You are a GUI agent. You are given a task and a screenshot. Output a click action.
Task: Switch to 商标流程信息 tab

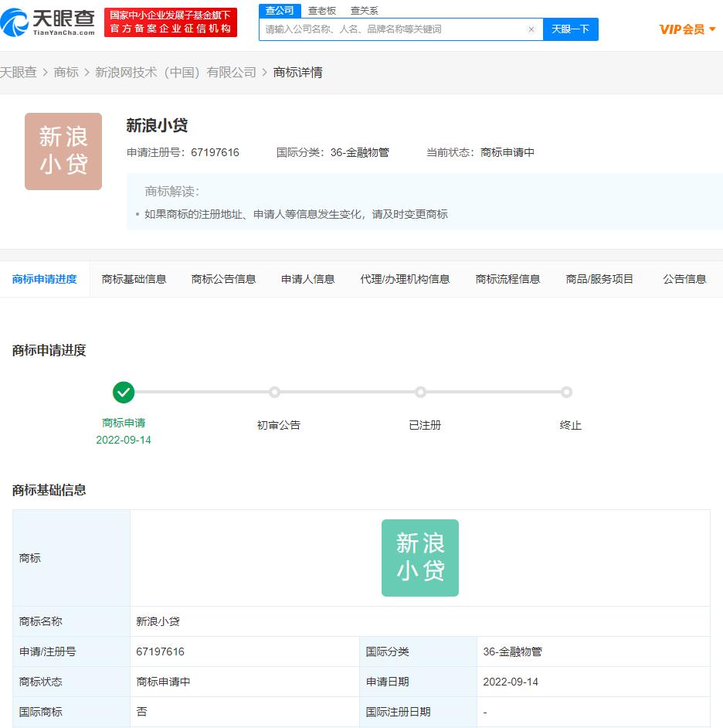pos(507,279)
